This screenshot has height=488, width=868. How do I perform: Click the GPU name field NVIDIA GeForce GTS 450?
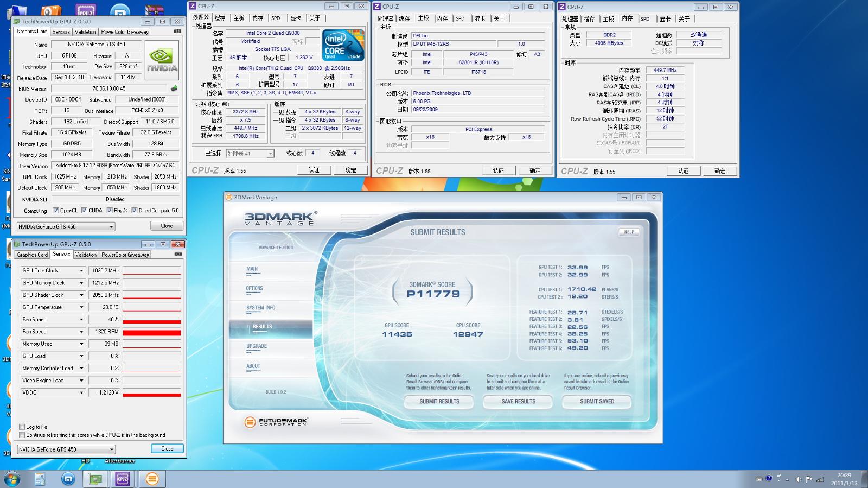96,45
